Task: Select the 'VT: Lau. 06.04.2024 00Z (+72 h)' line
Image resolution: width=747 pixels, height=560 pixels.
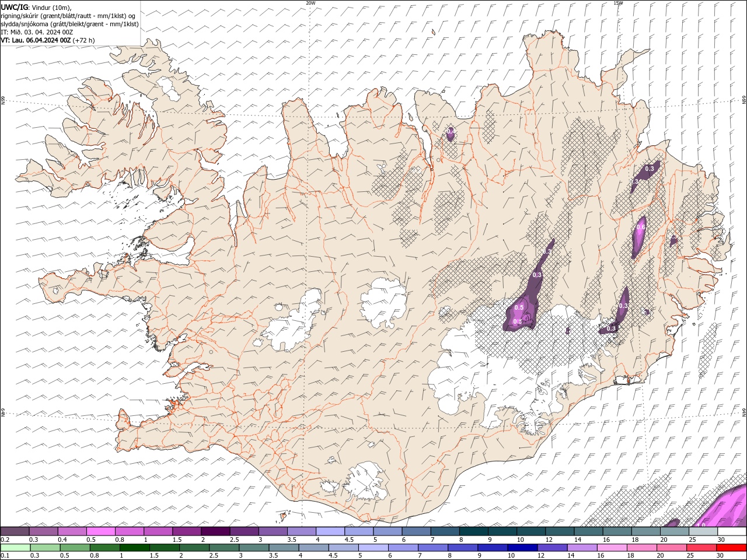Action: 48,40
